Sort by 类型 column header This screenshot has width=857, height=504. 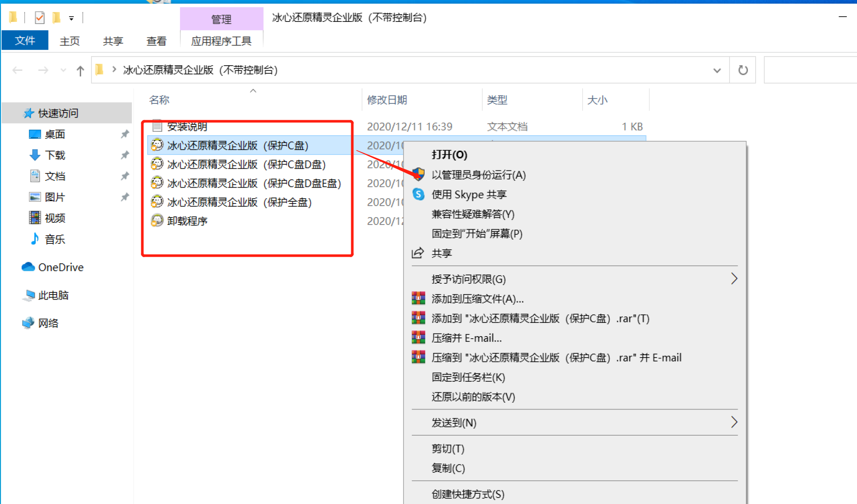click(x=497, y=100)
